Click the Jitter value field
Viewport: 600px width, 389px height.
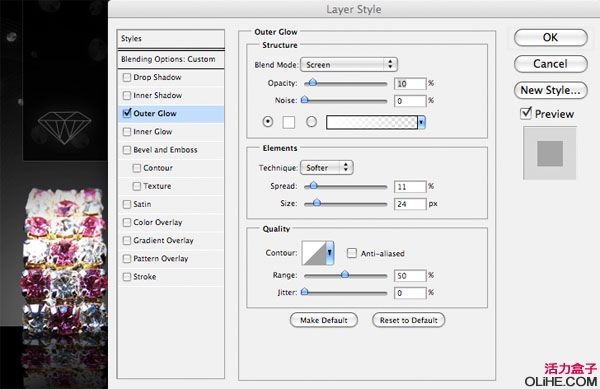tap(410, 293)
